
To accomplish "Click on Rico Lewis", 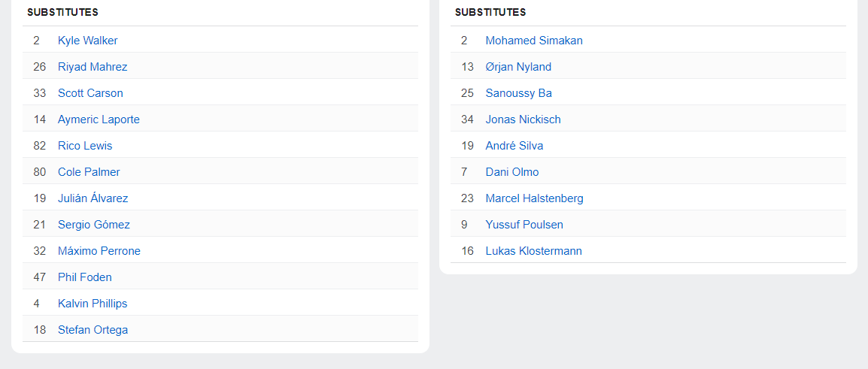I will pyautogui.click(x=85, y=146).
